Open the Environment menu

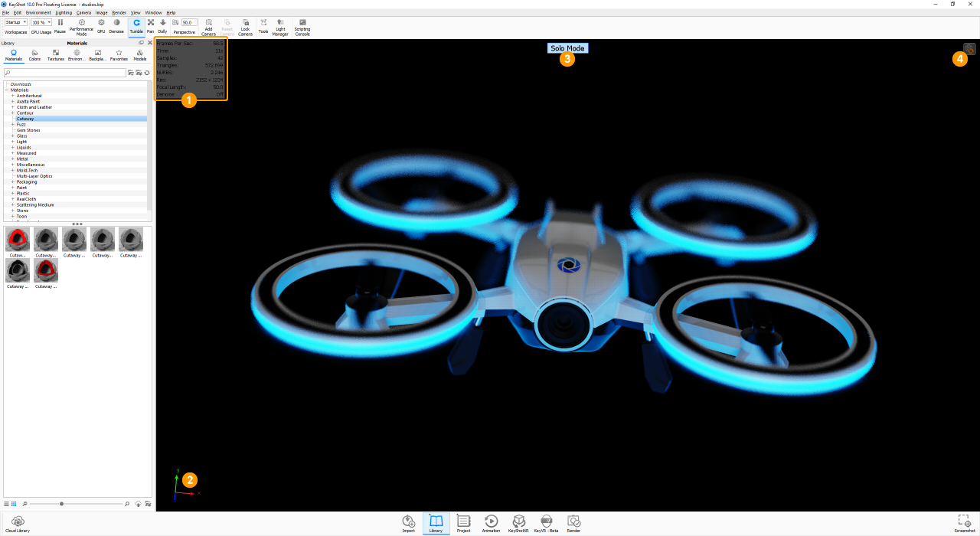point(38,11)
